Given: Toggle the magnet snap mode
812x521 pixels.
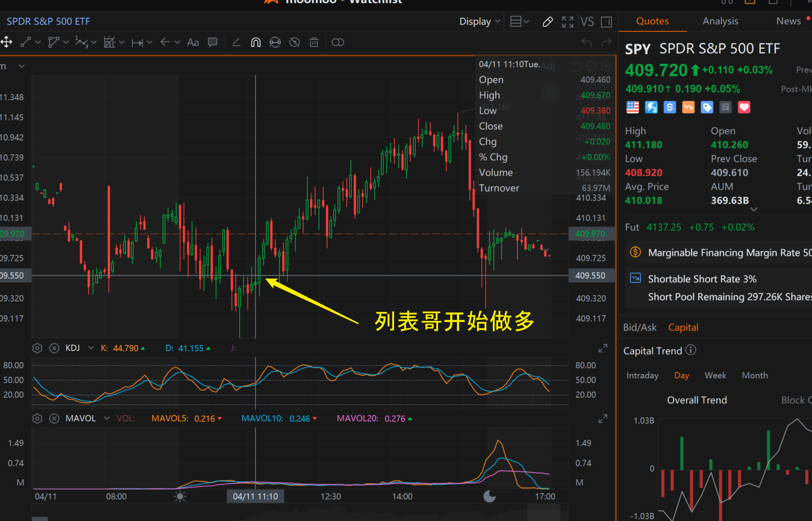Looking at the screenshot, I should 256,42.
